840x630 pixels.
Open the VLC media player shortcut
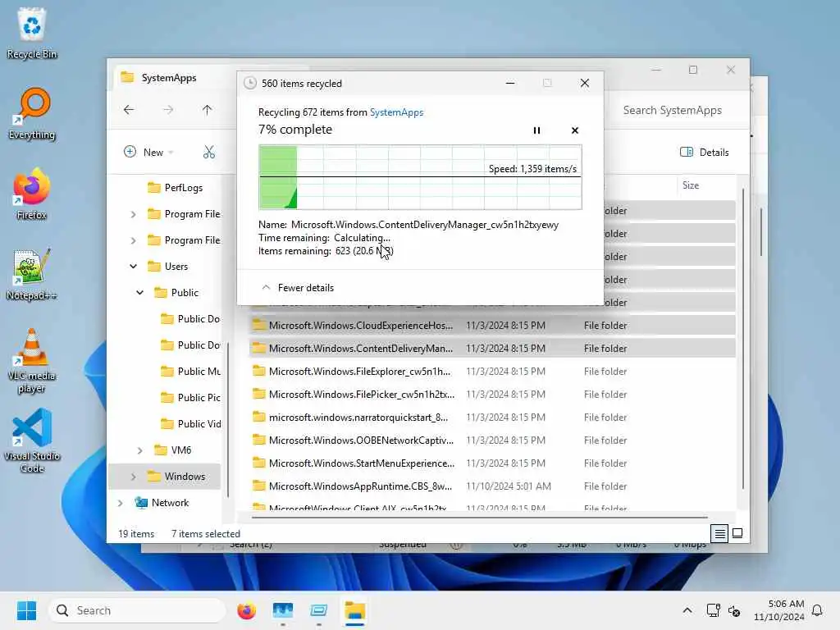click(32, 361)
